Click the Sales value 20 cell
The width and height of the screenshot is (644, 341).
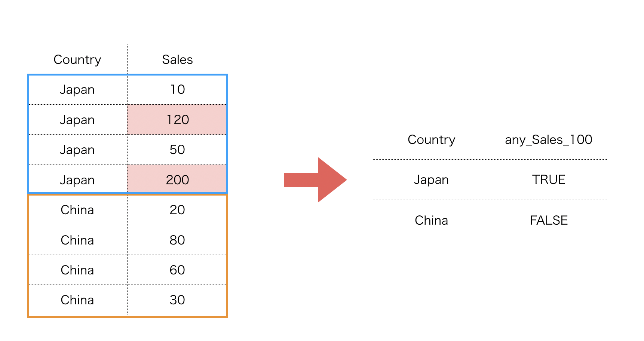(177, 210)
